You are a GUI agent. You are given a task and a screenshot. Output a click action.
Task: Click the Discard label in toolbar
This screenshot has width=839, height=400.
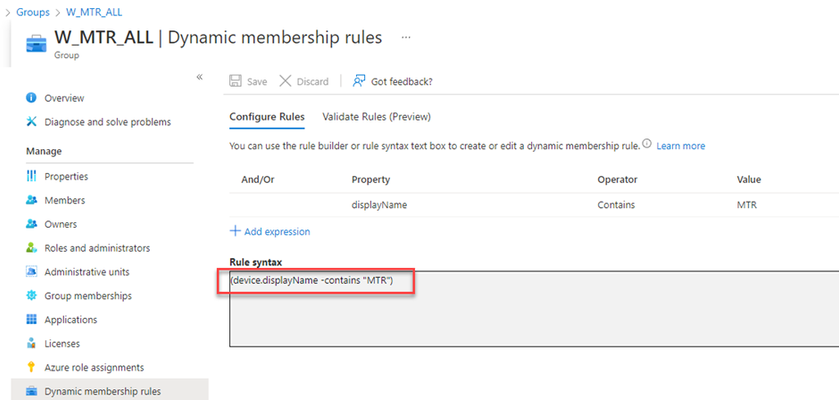click(x=312, y=81)
